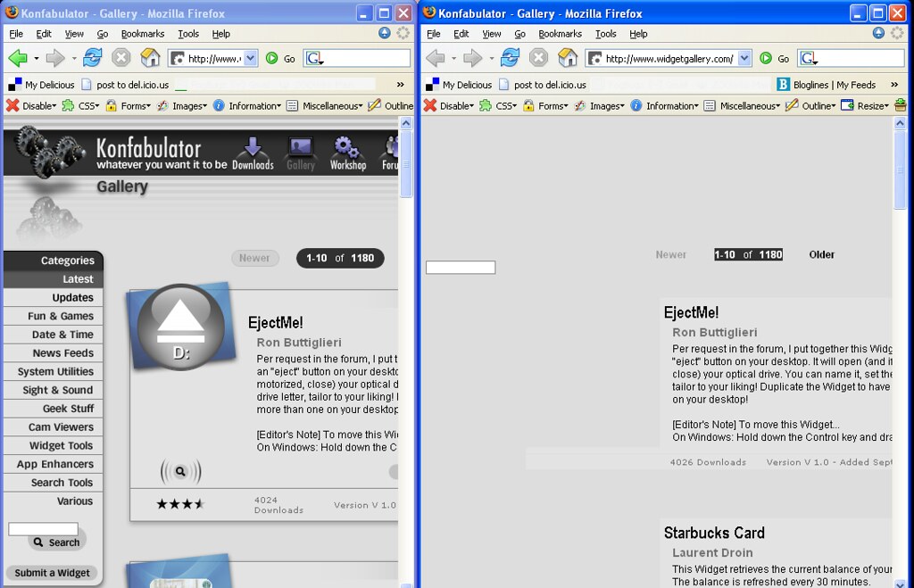914x588 pixels.
Task: Select the Fun & Games category
Action: (x=53, y=316)
